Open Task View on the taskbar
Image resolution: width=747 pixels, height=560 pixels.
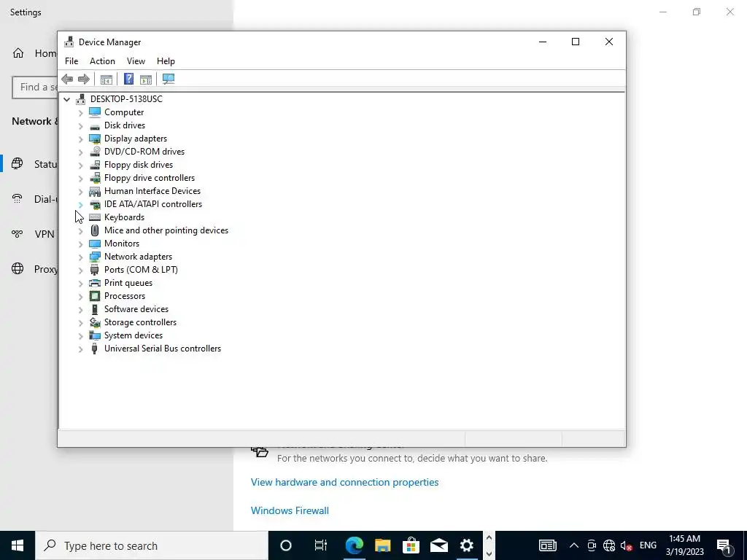coord(321,545)
